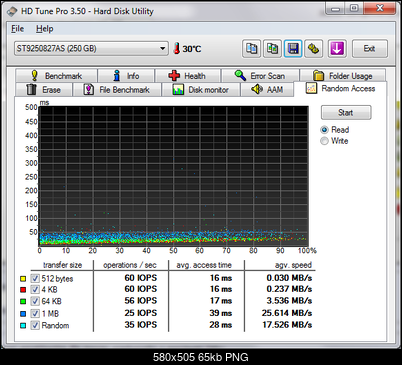Uncheck the 4 KB transfer size checkbox
Viewport: 402px width, 365px height.
(x=35, y=289)
